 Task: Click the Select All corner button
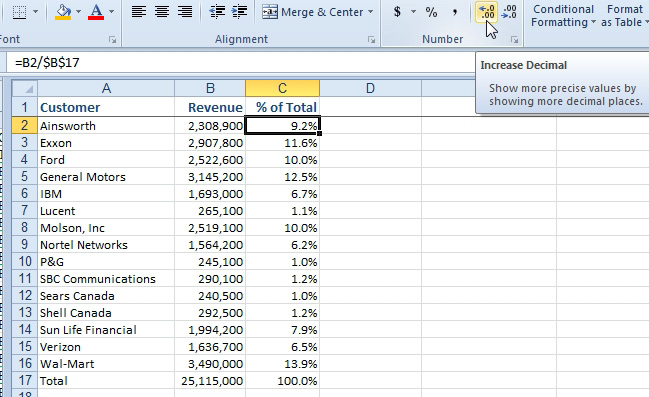point(25,88)
